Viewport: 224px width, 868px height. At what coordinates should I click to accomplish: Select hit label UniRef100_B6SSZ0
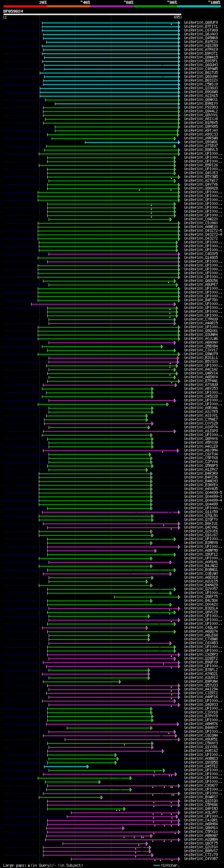click(201, 81)
